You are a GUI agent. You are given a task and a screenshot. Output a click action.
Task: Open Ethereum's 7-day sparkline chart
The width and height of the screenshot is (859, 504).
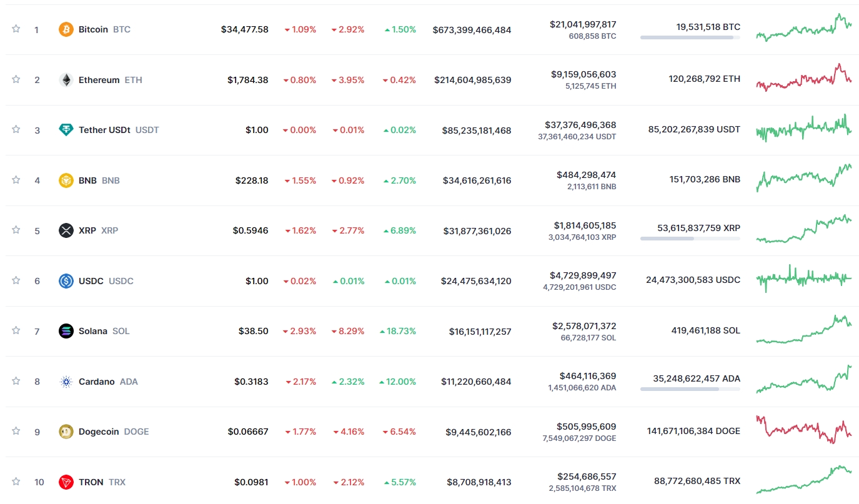803,79
